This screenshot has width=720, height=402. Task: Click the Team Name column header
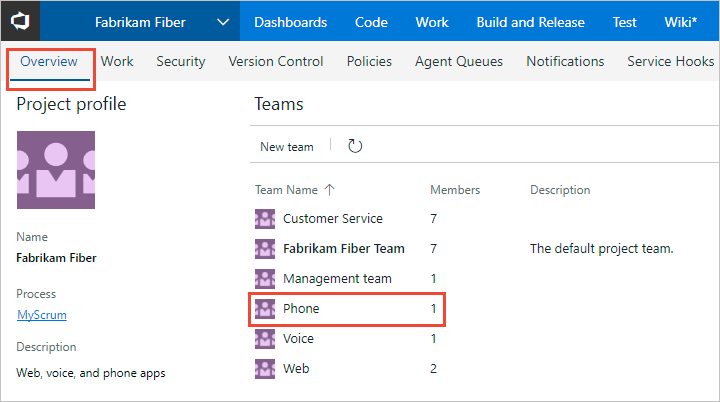tap(286, 190)
